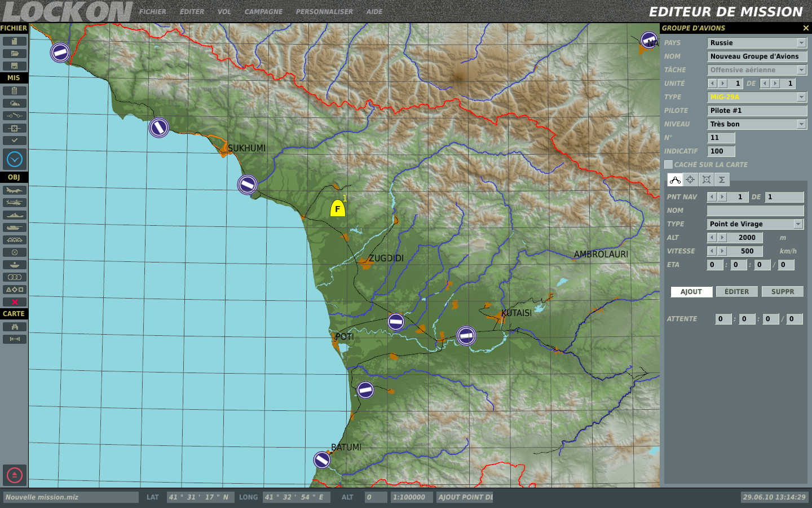This screenshot has height=508, width=812.
Task: Expand the Niveau dropdown showing Très bon
Action: click(801, 124)
